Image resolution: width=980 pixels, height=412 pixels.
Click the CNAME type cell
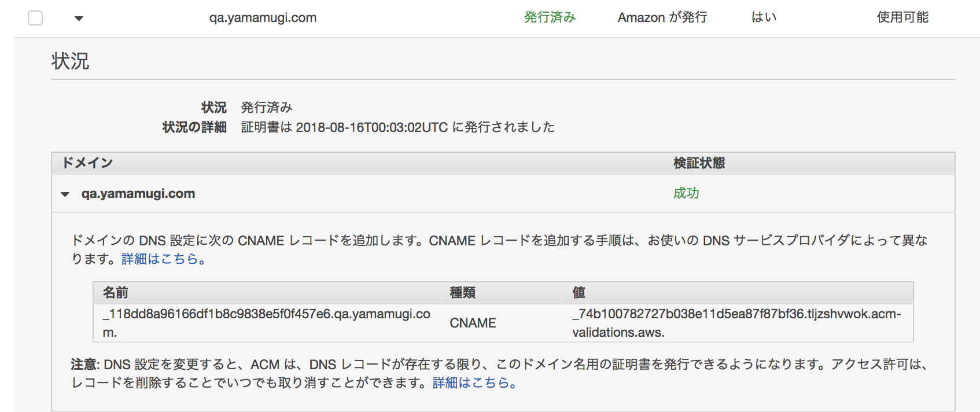pos(473,323)
